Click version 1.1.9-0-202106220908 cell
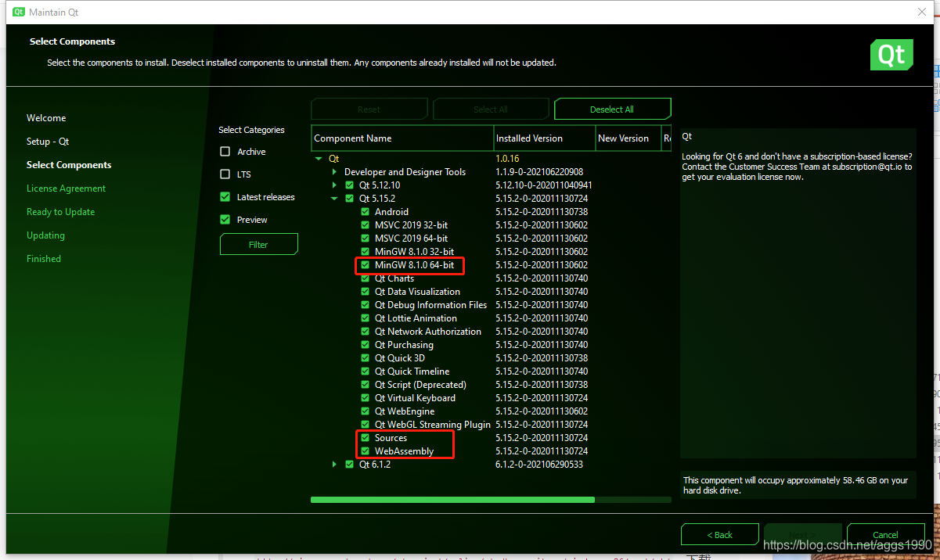 pyautogui.click(x=539, y=172)
